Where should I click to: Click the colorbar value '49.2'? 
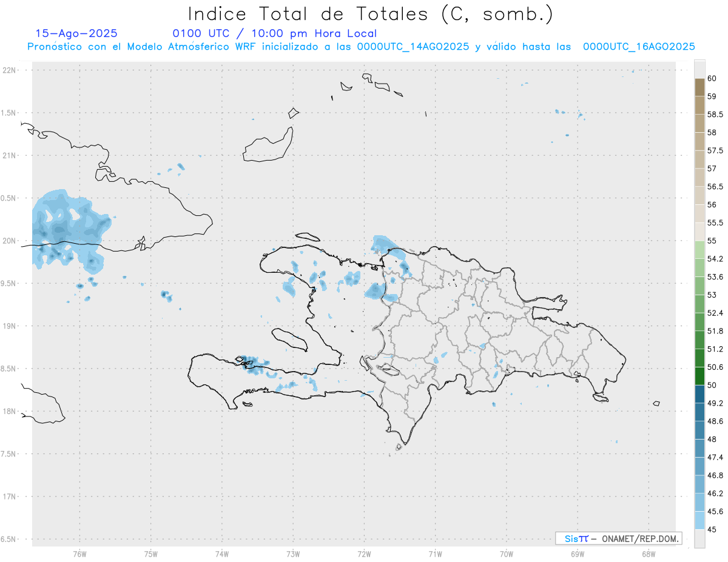(715, 403)
